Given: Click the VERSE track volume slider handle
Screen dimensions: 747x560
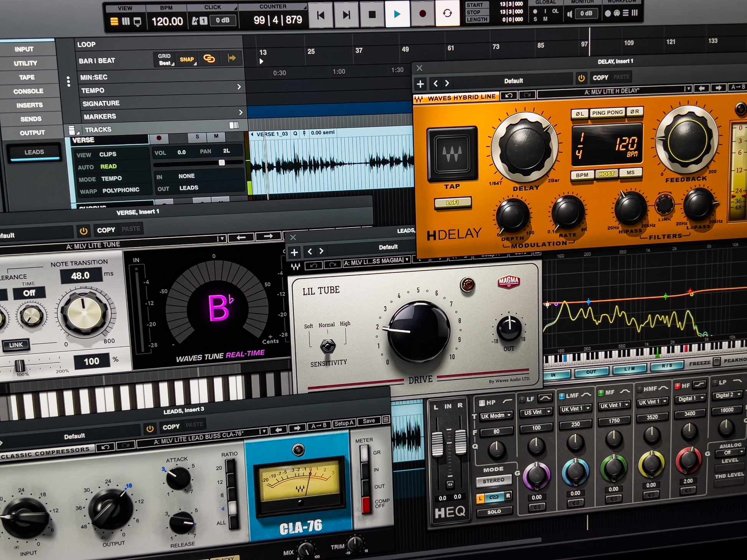Looking at the screenshot, I should [222, 163].
